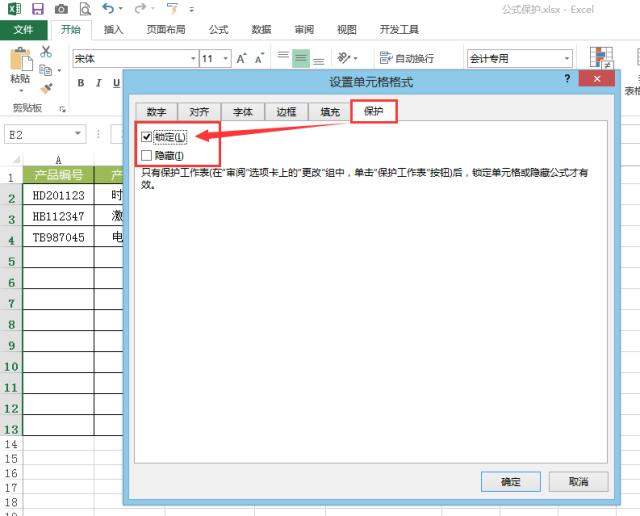Select the 数字 Number dialog tab
The width and height of the screenshot is (640, 516).
[x=156, y=111]
